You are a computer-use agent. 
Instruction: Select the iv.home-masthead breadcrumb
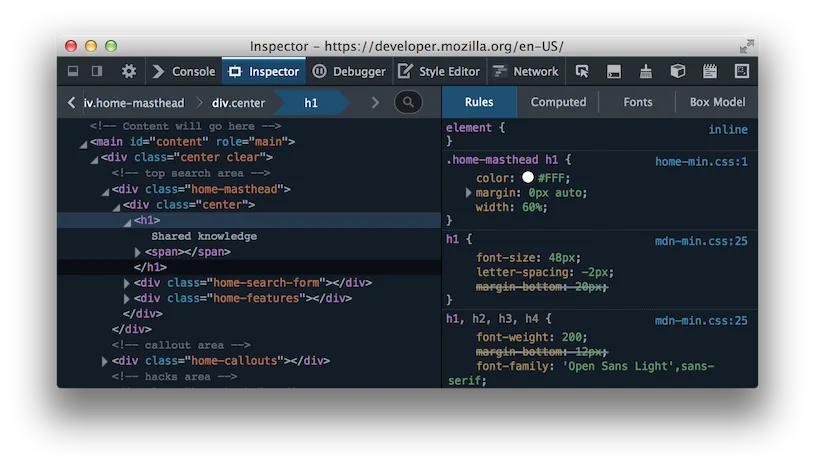pyautogui.click(x=134, y=103)
